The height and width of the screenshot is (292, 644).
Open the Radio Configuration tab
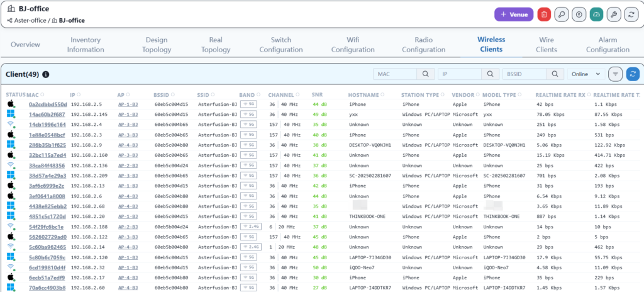[x=423, y=45]
